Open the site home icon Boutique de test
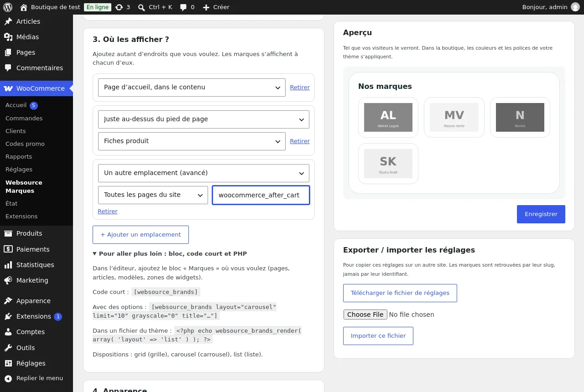Screen dimensions: 584x392 click(x=24, y=7)
